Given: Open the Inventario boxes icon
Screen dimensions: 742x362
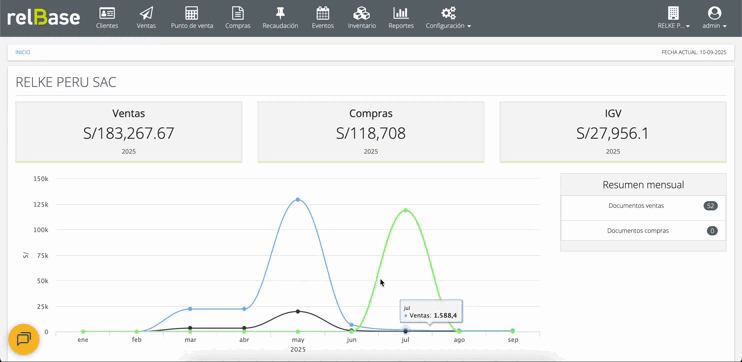Looking at the screenshot, I should click(x=362, y=13).
